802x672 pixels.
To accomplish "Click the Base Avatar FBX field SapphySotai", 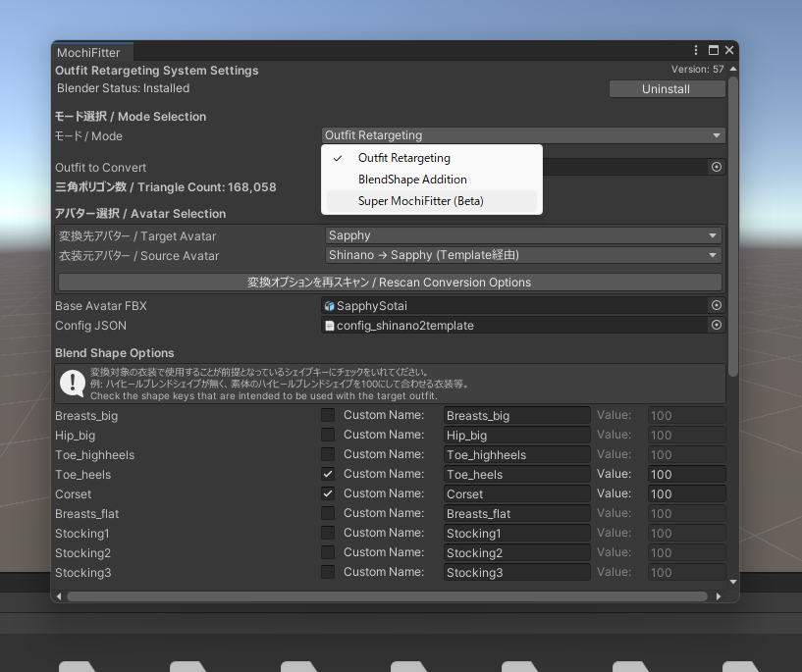I will click(514, 306).
